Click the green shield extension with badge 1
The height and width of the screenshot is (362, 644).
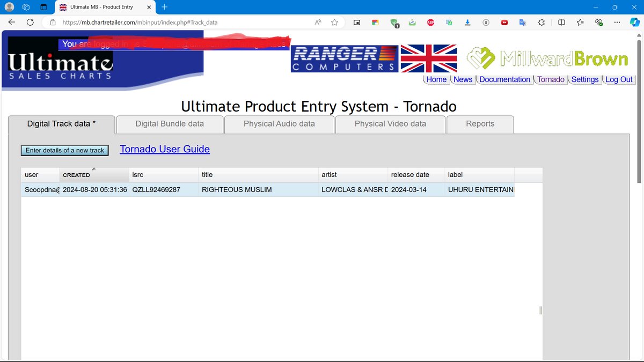(394, 23)
